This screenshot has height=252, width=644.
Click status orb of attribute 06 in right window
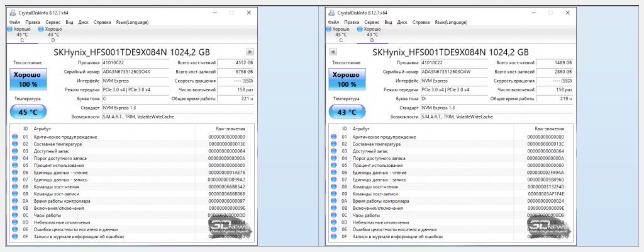pos(334,173)
